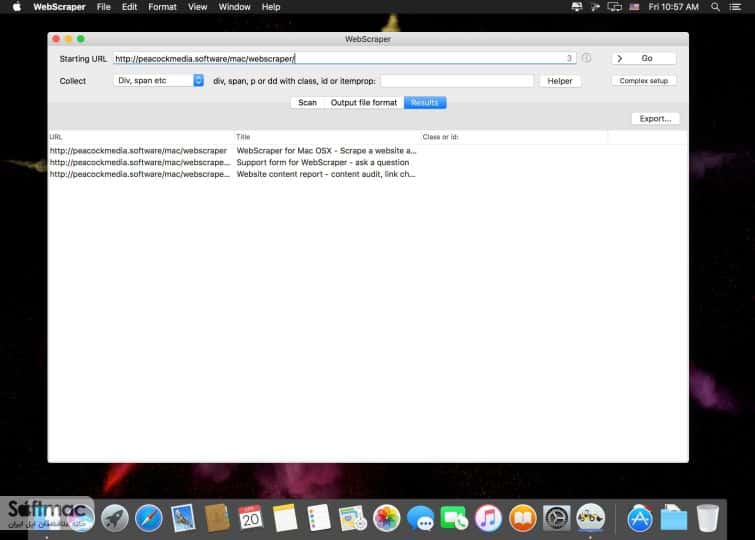This screenshot has height=540, width=755.
Task: Focus the class, id or itemprop field
Action: (x=457, y=81)
